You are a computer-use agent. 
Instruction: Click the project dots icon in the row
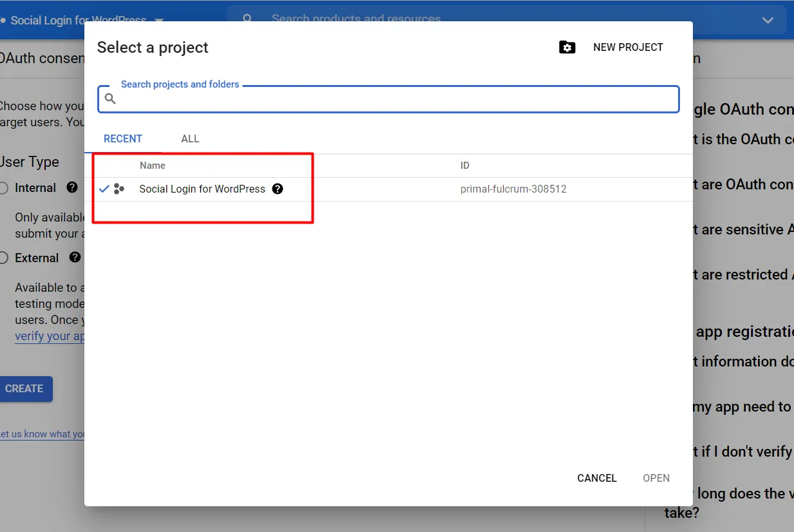[x=118, y=189]
